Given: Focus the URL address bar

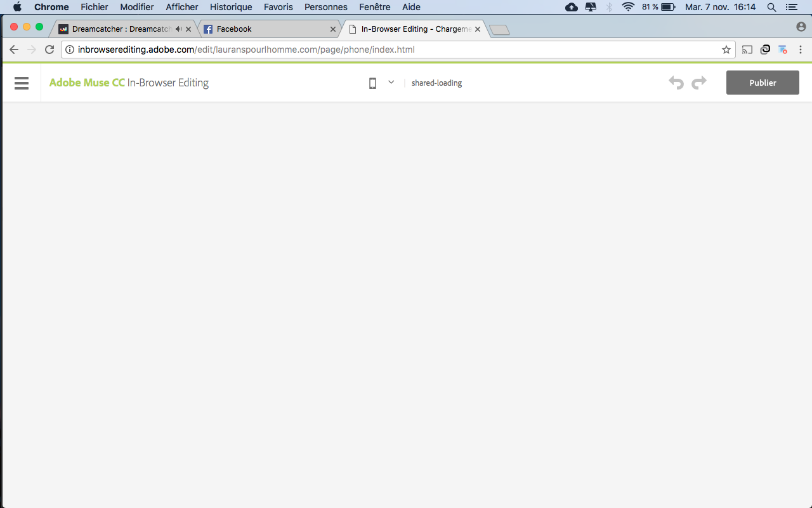Looking at the screenshot, I should [398, 50].
